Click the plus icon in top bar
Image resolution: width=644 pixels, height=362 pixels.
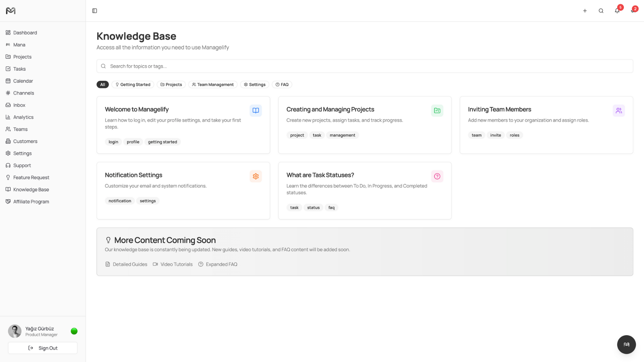coord(585,11)
